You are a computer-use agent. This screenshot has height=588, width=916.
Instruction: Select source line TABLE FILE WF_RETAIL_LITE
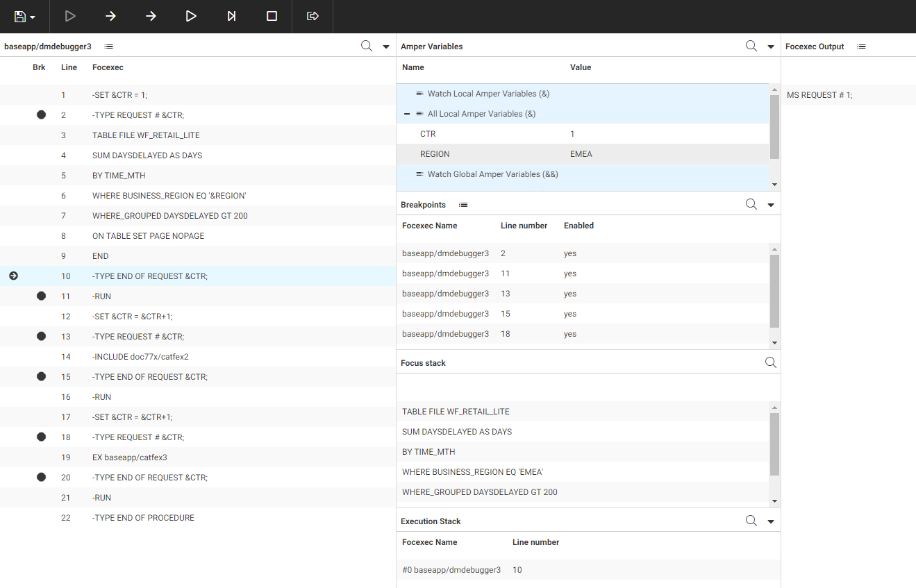(x=198, y=135)
